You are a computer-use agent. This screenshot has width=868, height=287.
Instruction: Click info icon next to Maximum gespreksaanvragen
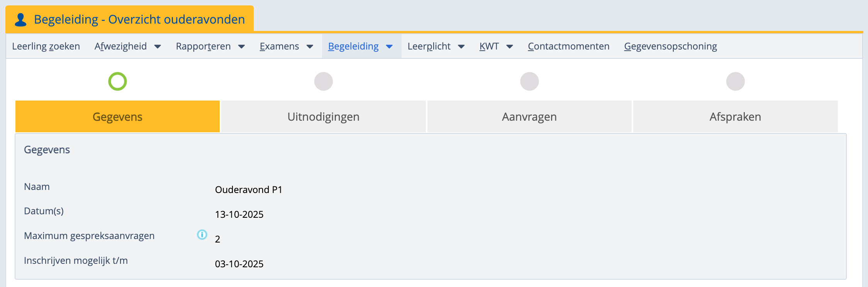pyautogui.click(x=202, y=235)
